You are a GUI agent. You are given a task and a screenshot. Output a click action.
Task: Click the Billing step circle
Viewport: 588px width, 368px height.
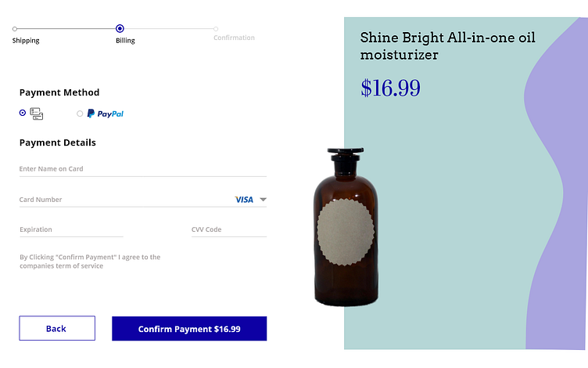pyautogui.click(x=120, y=29)
